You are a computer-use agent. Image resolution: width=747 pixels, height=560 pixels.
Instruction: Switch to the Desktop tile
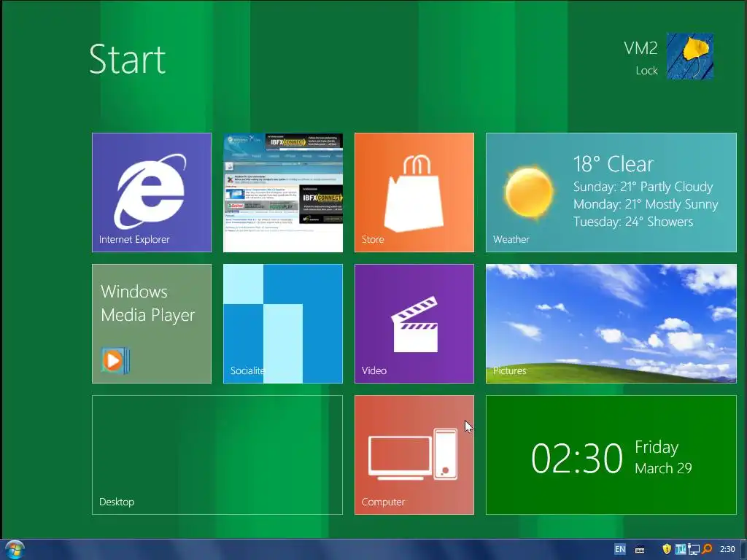click(x=217, y=455)
